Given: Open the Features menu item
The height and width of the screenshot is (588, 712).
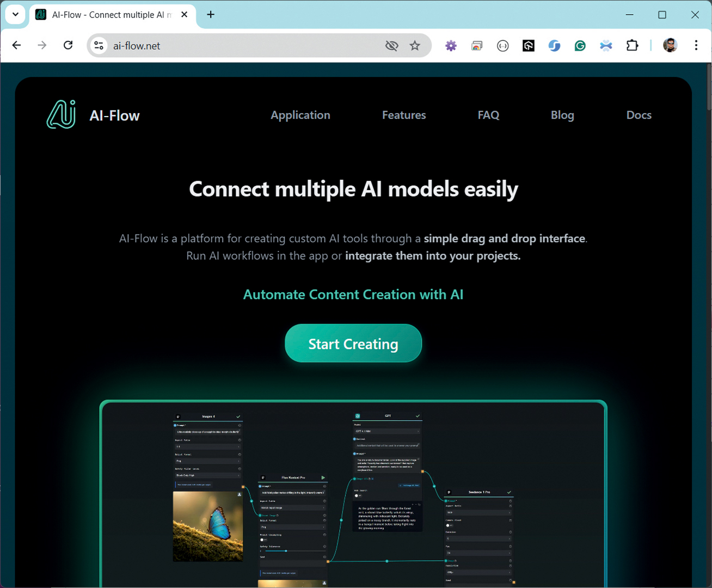Looking at the screenshot, I should click(x=403, y=115).
